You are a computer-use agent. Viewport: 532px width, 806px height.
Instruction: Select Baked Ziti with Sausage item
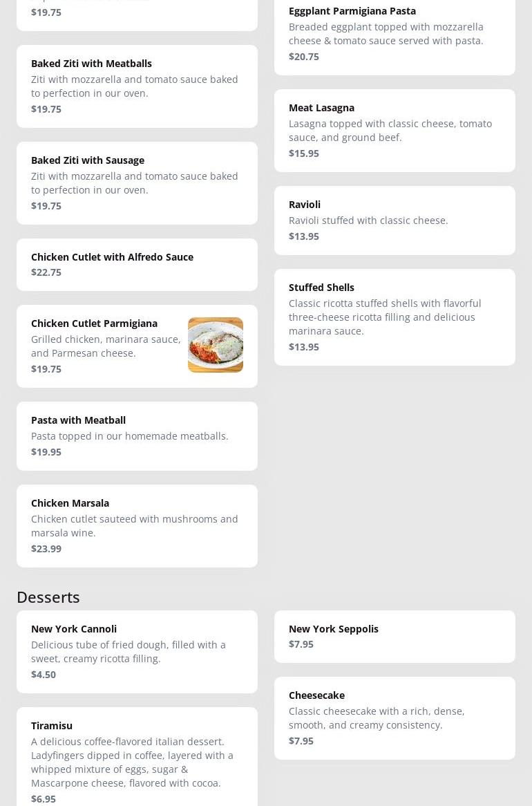[137, 183]
